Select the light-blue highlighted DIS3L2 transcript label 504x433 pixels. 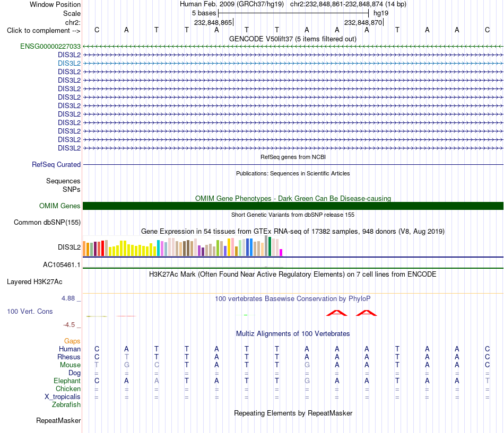pyautogui.click(x=69, y=63)
